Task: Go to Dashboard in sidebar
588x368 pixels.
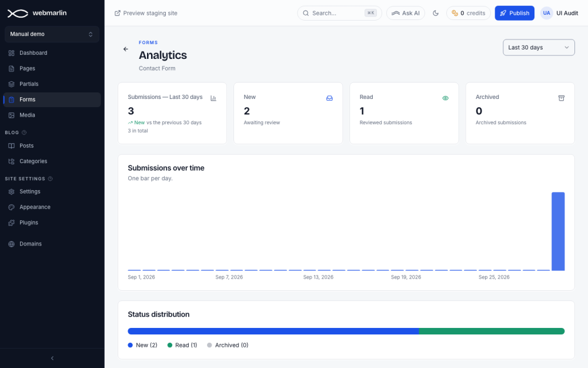Action: [52, 53]
